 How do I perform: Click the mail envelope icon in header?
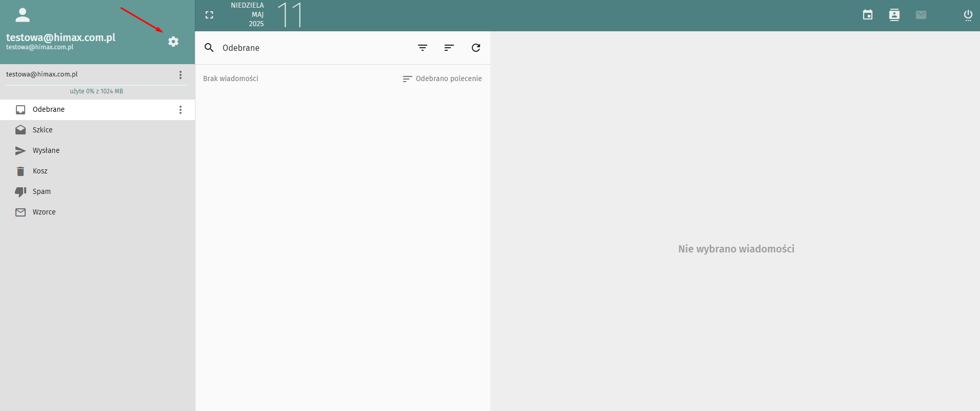(x=921, y=15)
